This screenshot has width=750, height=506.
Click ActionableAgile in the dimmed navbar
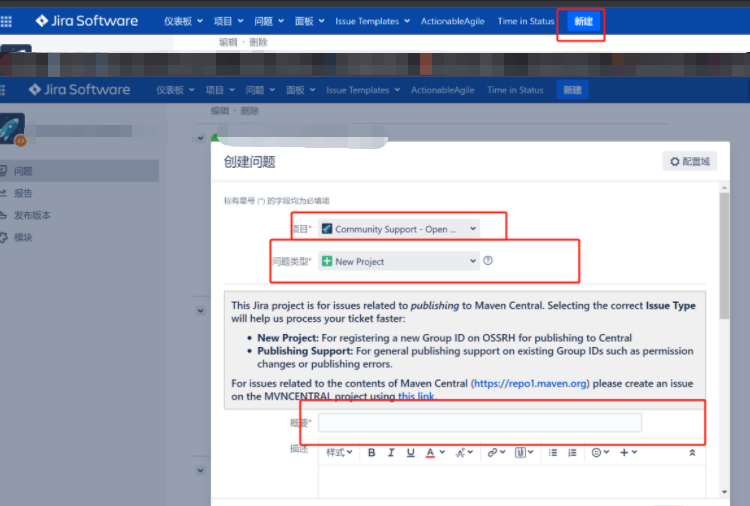point(442,90)
